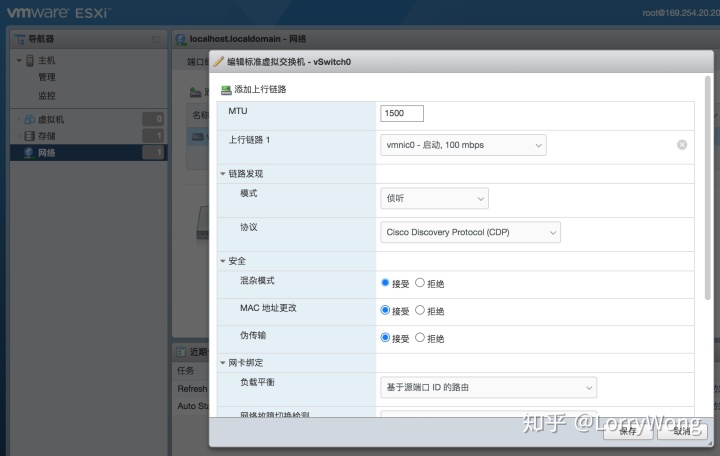
Task: Open Manage (管理) in the navigator
Action: [47, 77]
